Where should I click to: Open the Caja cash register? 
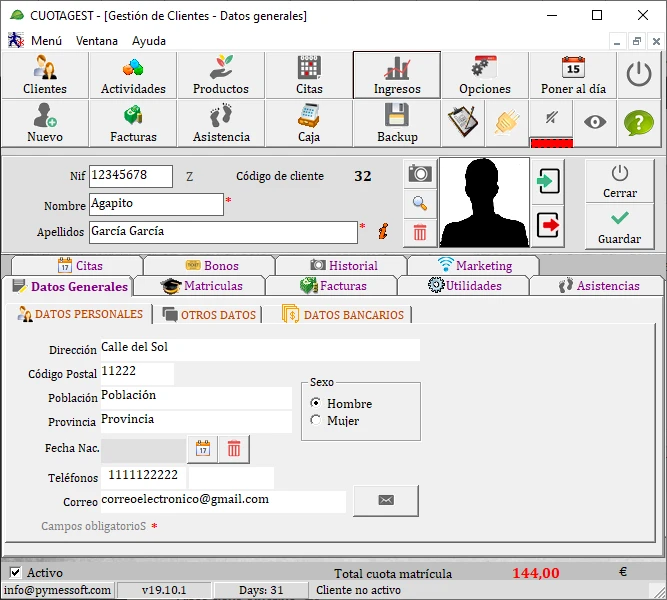pos(309,123)
